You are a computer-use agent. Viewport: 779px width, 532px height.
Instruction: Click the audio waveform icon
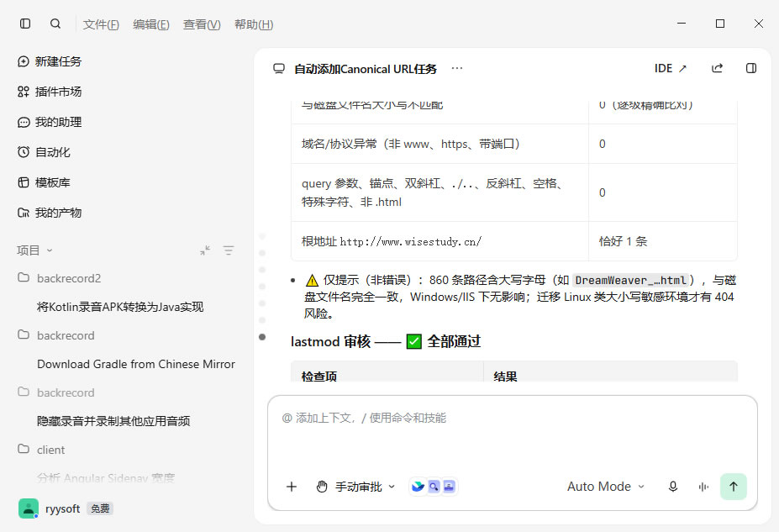703,487
